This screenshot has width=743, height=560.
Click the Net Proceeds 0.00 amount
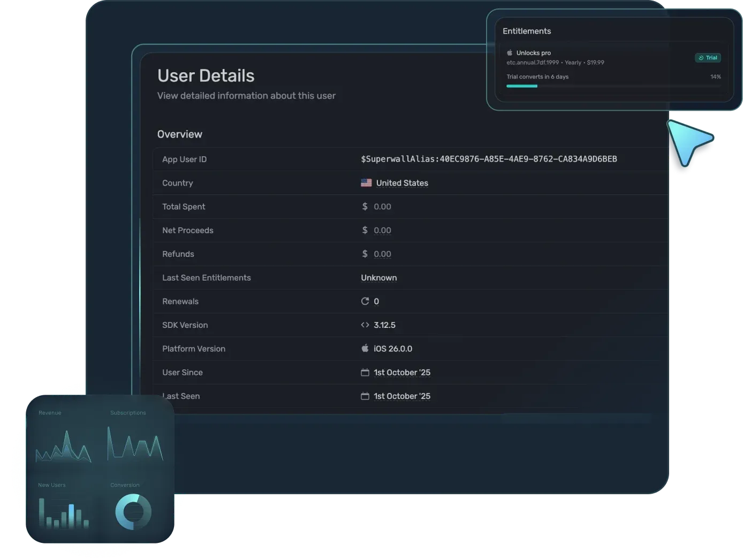point(382,231)
